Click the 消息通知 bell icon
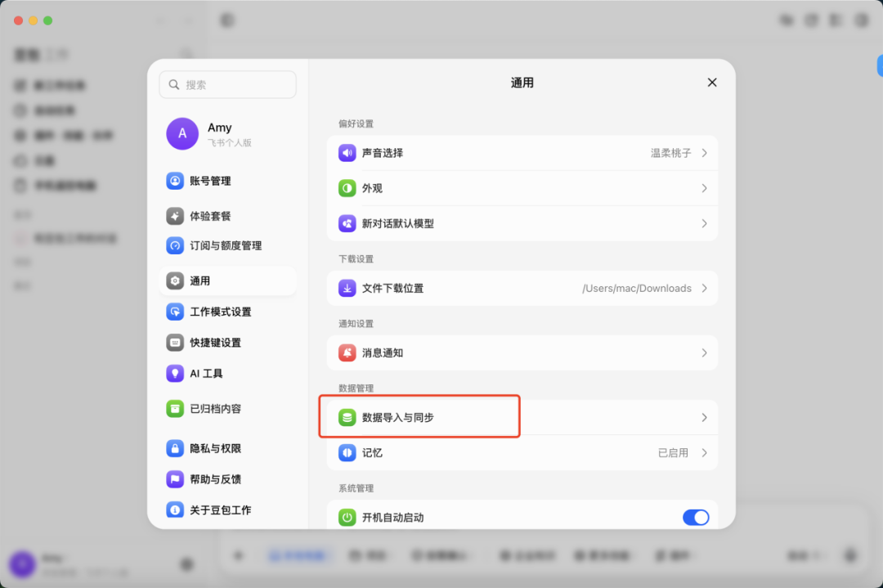Viewport: 883px width, 588px height. click(347, 353)
